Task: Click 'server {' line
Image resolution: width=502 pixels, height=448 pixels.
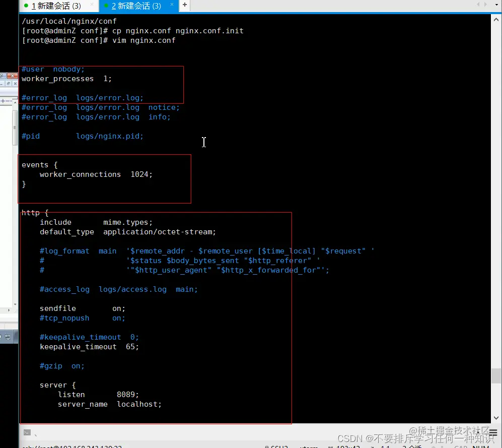Action: click(57, 385)
